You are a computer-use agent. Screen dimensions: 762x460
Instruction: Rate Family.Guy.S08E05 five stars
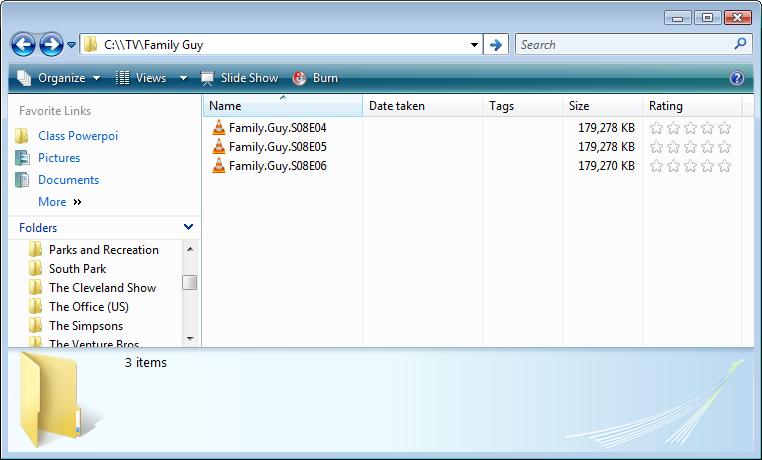[x=725, y=147]
